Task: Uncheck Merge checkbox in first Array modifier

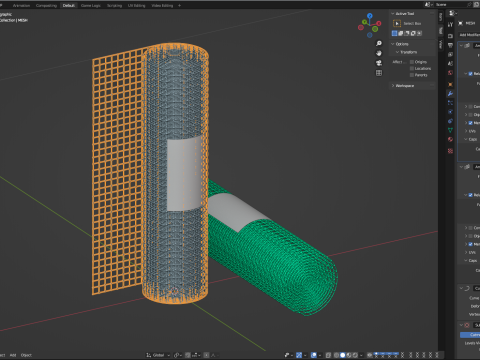Action: [471, 123]
